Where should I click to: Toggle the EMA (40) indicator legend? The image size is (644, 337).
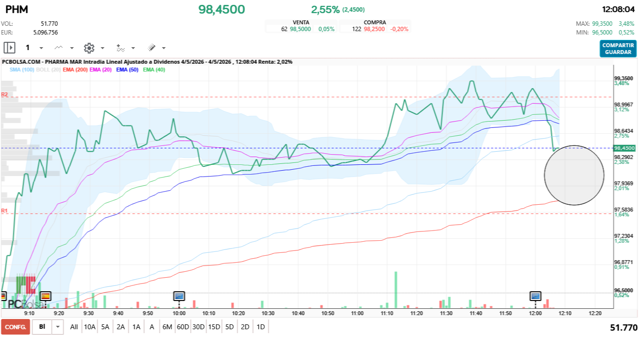[155, 70]
